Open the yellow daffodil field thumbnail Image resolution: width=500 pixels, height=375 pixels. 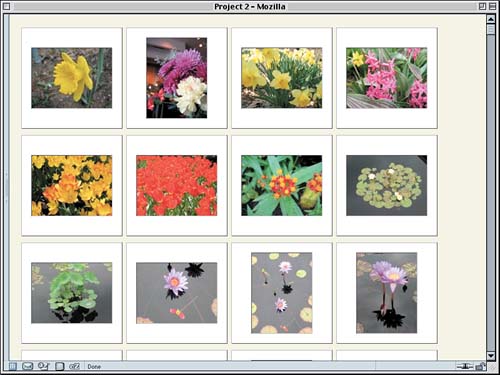tap(282, 78)
